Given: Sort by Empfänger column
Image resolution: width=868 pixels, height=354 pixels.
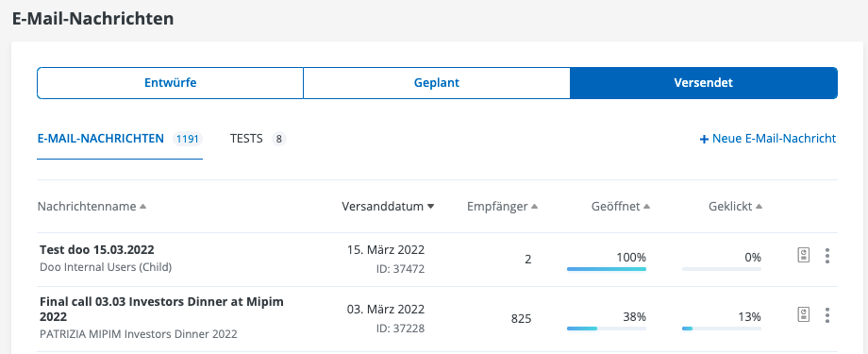Looking at the screenshot, I should [503, 206].
